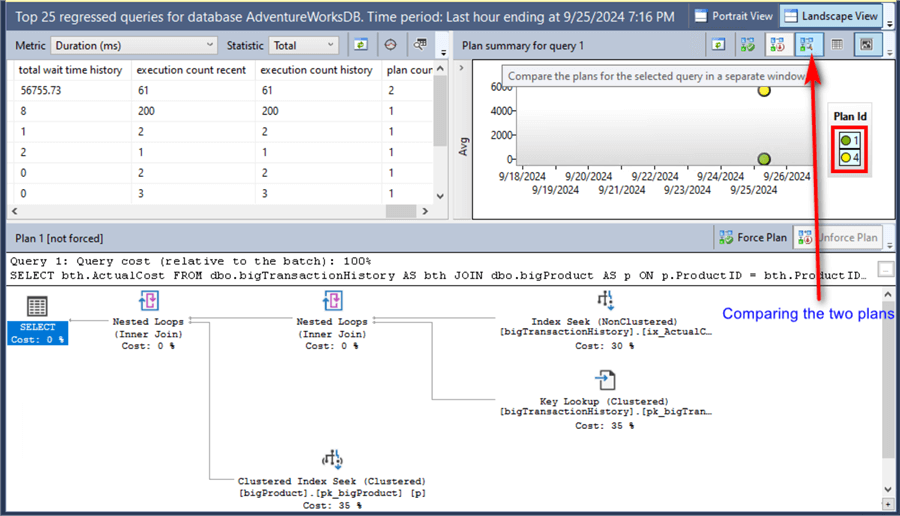This screenshot has width=900, height=516.
Task: Select the Key Lookup Clustered operator
Action: (x=605, y=399)
